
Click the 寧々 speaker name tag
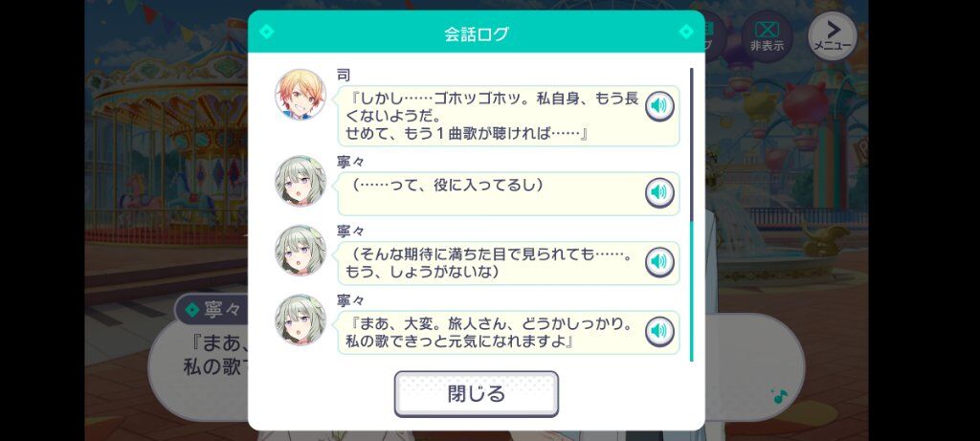211,309
